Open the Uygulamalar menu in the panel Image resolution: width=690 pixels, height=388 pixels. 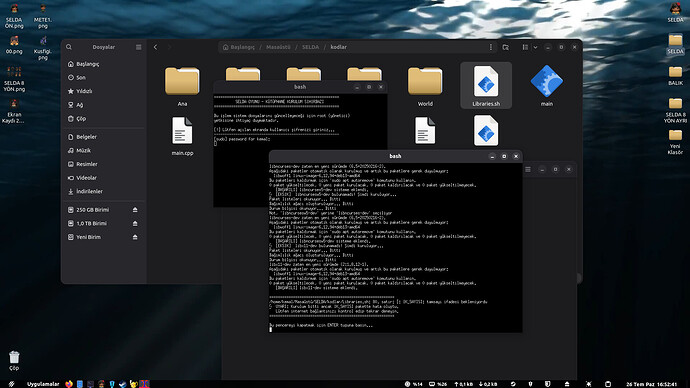(x=43, y=384)
